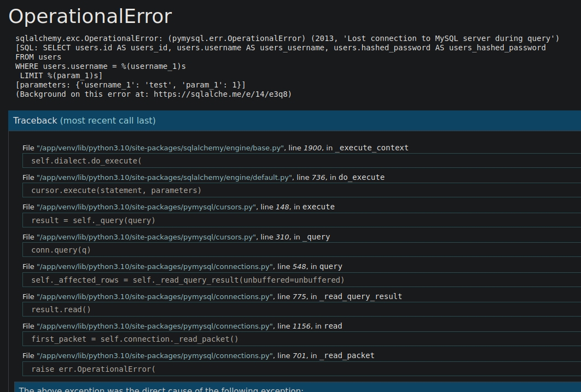Select the cursors.py line 310 _query frame
Screen dimensions: 581x392
[x=176, y=237]
